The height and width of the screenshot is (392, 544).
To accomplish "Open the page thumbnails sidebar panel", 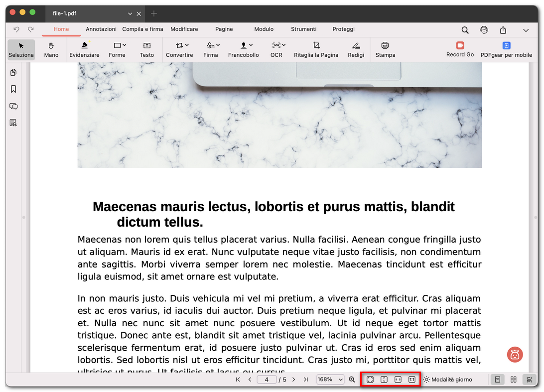I will pyautogui.click(x=13, y=72).
